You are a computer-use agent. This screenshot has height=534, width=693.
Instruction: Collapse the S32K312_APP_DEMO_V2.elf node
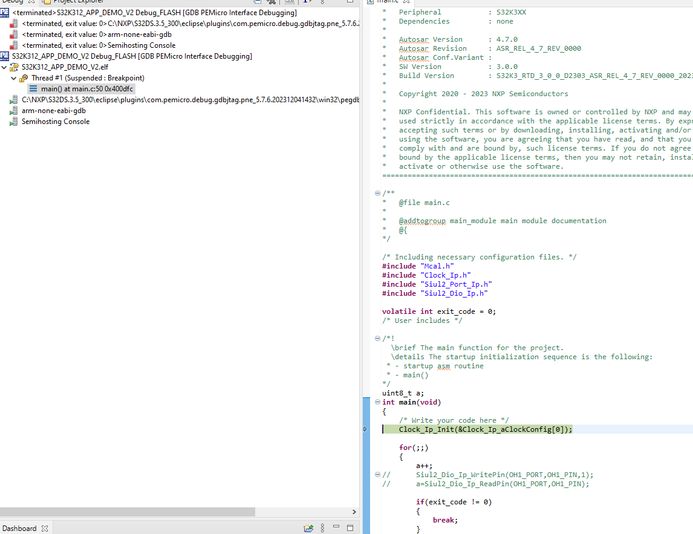4,67
